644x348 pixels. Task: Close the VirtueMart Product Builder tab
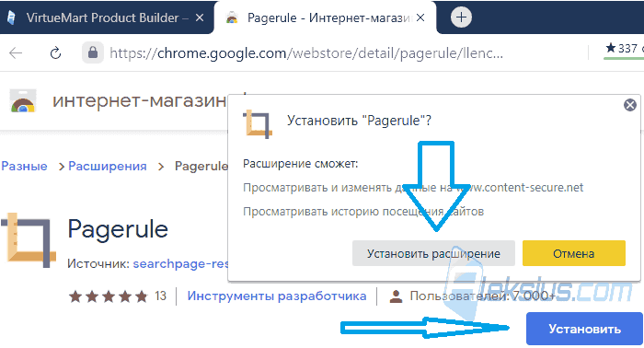pyautogui.click(x=200, y=17)
